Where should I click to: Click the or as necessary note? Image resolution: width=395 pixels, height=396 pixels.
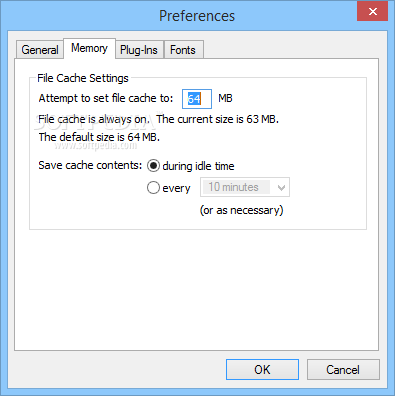coord(241,210)
